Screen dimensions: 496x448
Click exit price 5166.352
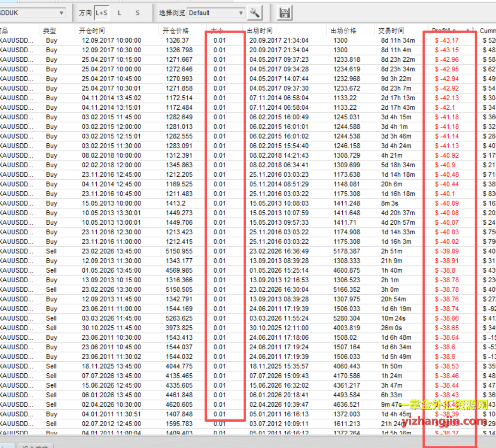point(347,289)
